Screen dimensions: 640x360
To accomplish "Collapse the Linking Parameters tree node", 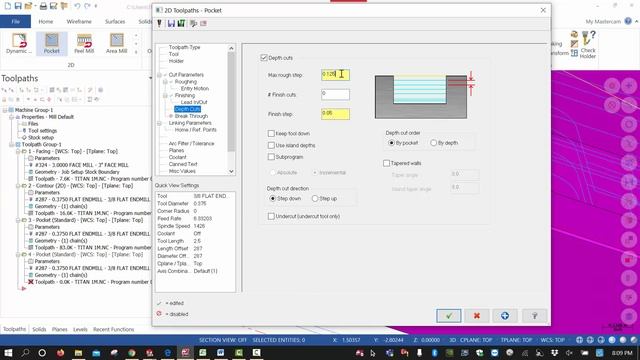I will click(160, 123).
